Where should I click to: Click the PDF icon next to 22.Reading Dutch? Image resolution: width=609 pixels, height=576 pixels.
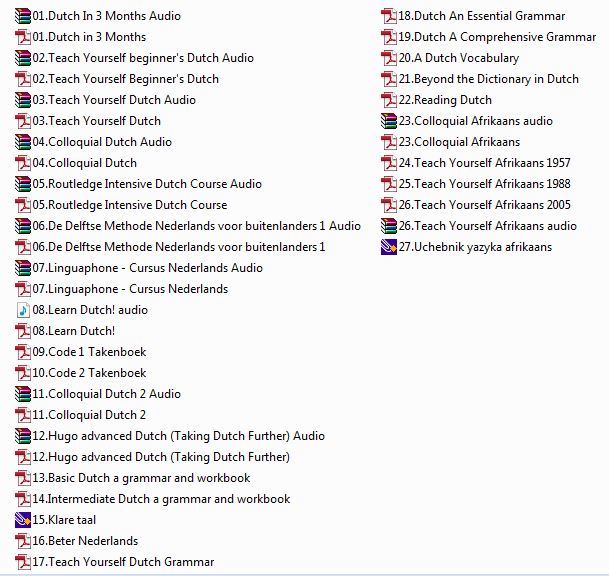click(x=389, y=100)
